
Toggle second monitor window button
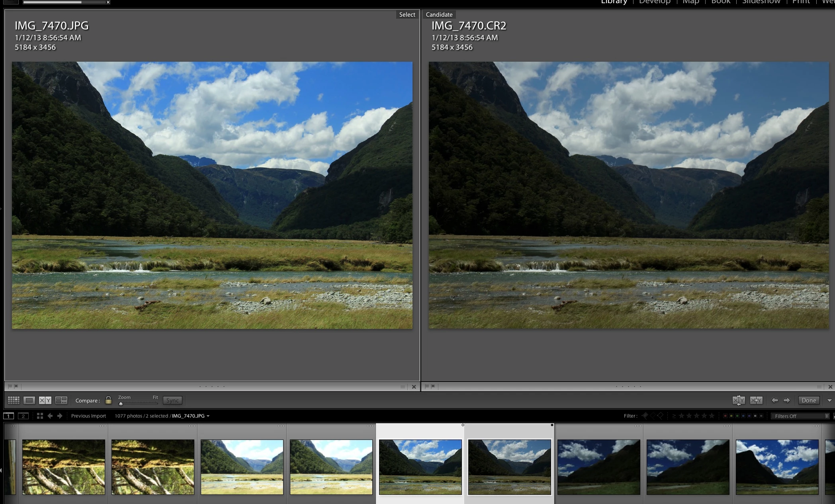(23, 416)
